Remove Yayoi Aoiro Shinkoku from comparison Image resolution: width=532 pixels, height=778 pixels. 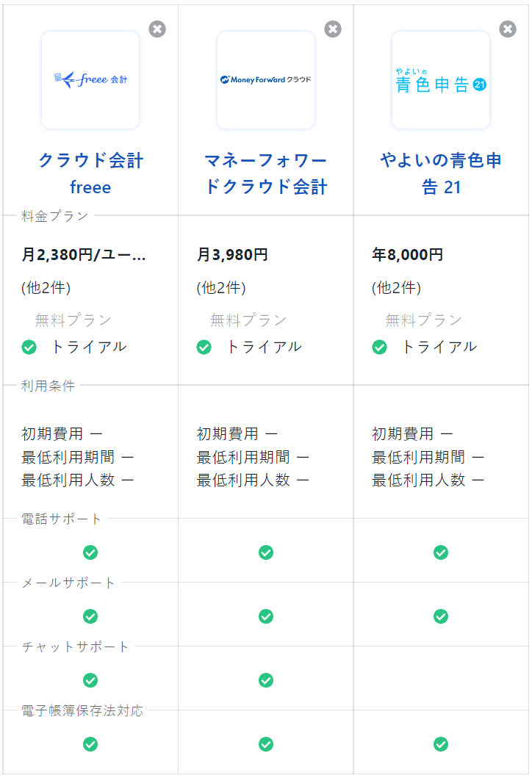[x=508, y=29]
